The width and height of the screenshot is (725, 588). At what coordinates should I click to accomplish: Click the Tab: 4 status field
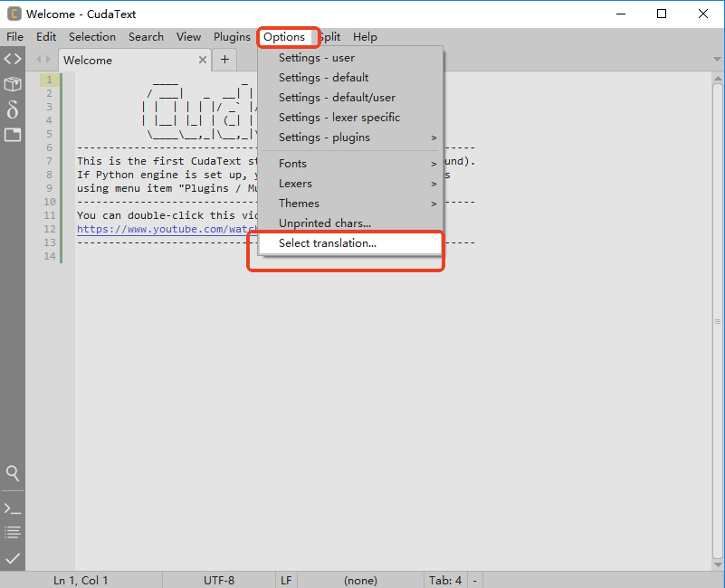pos(445,581)
